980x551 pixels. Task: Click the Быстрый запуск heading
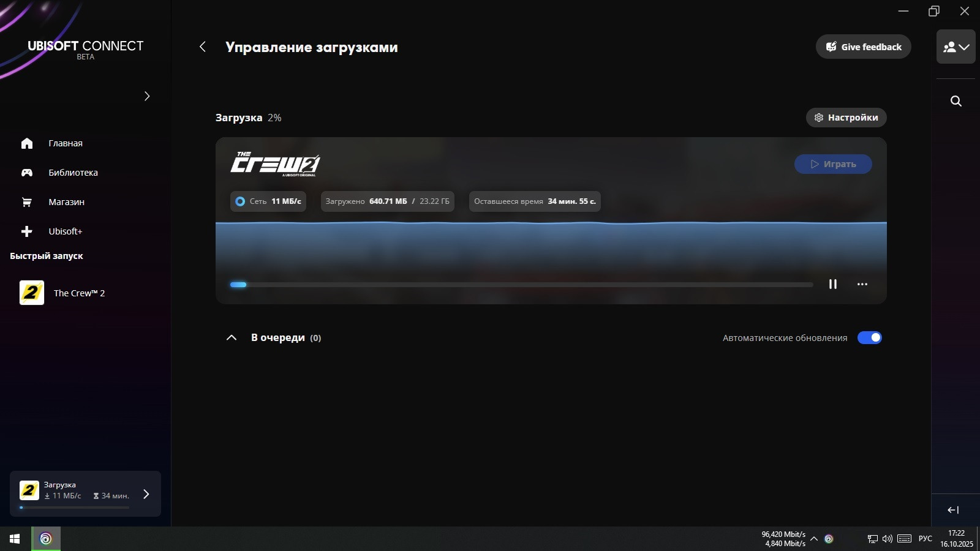click(47, 256)
